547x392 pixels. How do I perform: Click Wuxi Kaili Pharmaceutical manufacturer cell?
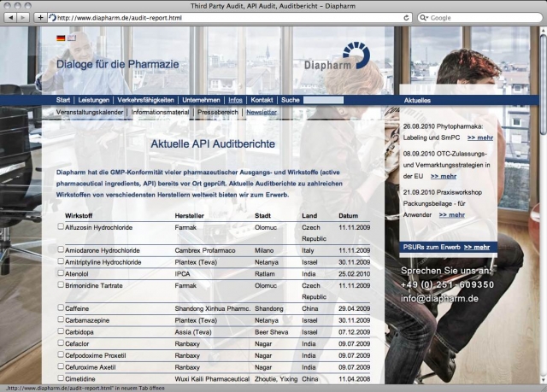pyautogui.click(x=212, y=379)
